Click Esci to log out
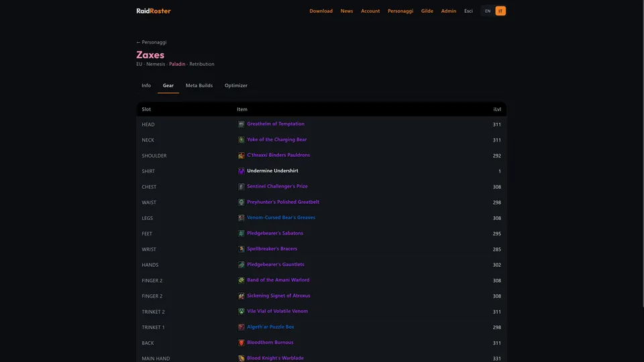Viewport: 644px width, 362px height. tap(468, 11)
